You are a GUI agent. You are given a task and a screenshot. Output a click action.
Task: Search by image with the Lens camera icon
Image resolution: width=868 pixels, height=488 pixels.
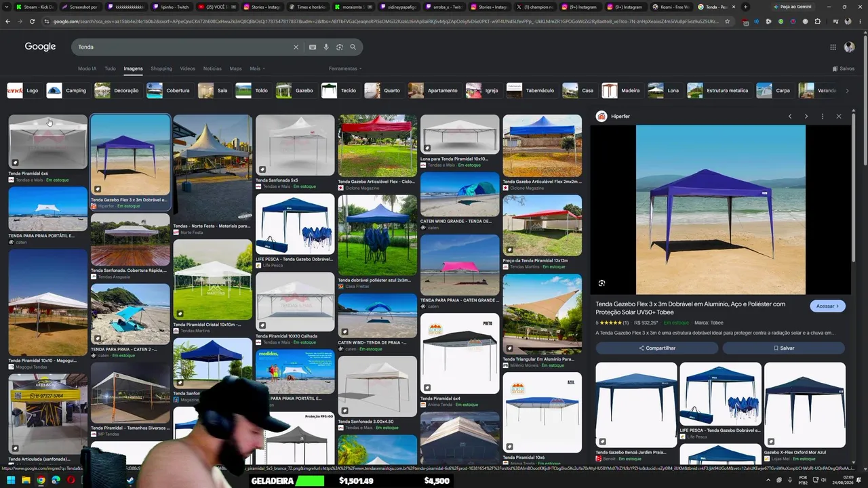(340, 47)
